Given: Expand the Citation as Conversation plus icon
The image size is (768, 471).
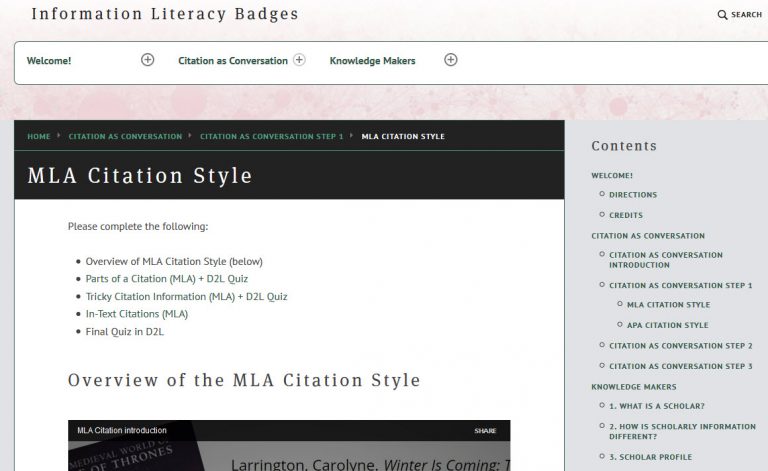Looking at the screenshot, I should pos(299,60).
